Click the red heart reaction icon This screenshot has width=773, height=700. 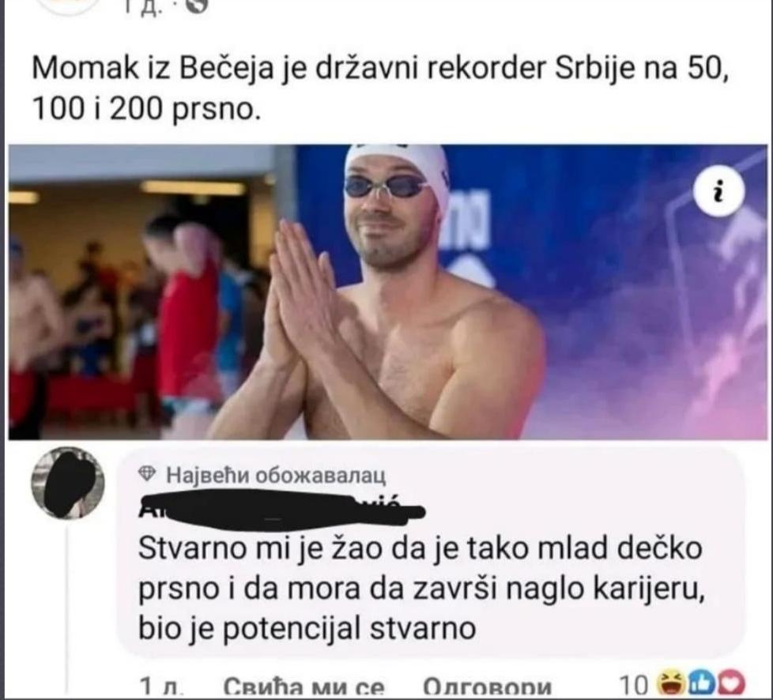pyautogui.click(x=731, y=683)
